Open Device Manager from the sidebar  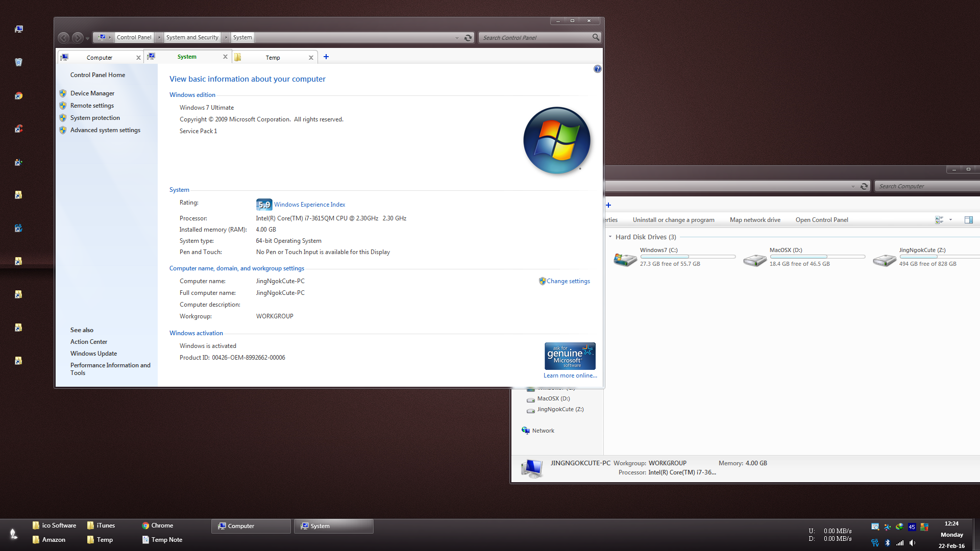(92, 93)
